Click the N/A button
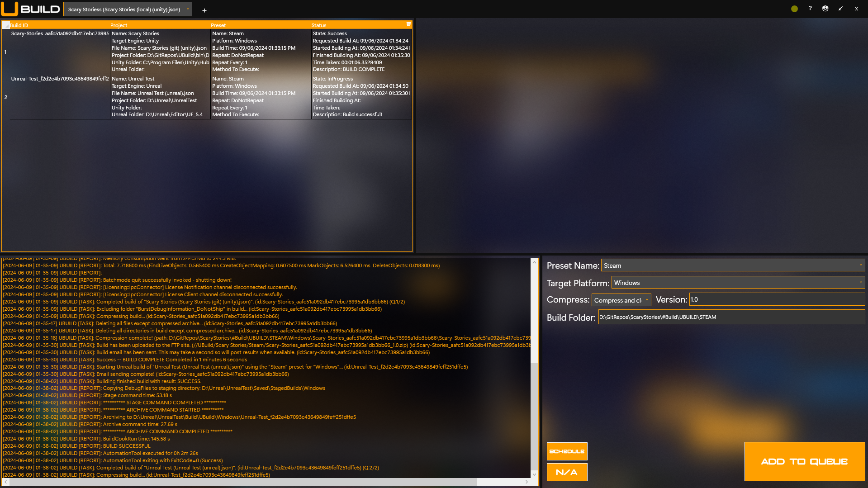This screenshot has width=868, height=488. tap(567, 472)
